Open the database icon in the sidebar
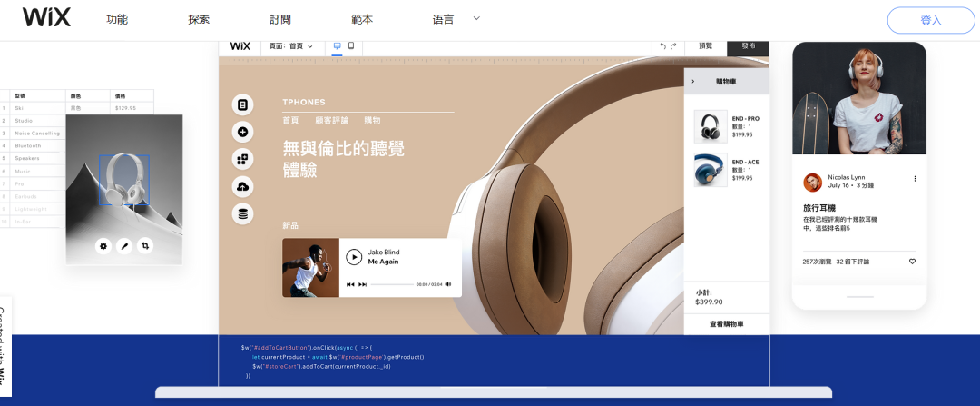980x406 pixels. [x=242, y=214]
